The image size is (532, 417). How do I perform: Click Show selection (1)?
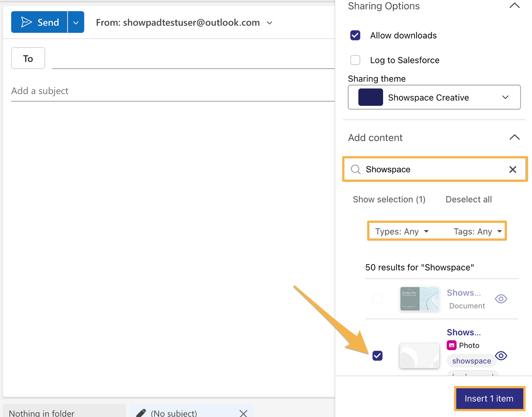point(389,199)
